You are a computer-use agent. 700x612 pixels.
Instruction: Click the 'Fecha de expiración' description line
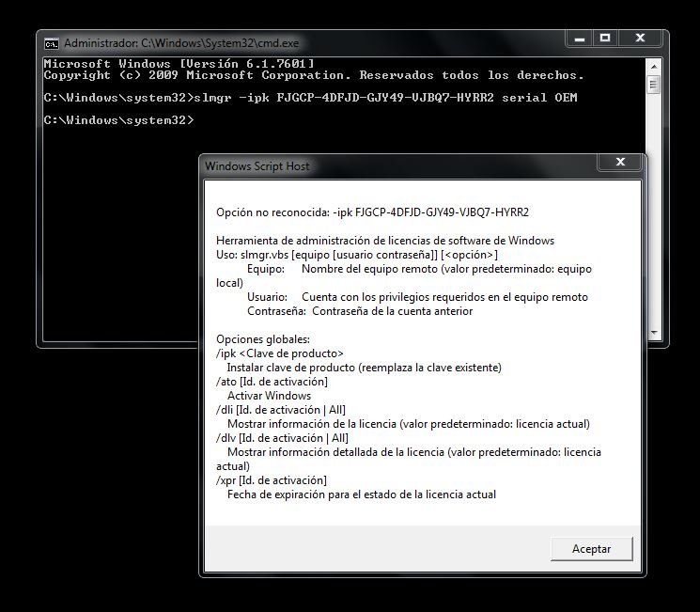(x=362, y=494)
